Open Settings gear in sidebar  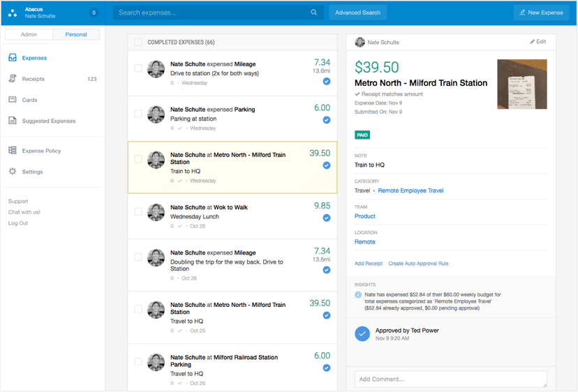(13, 172)
